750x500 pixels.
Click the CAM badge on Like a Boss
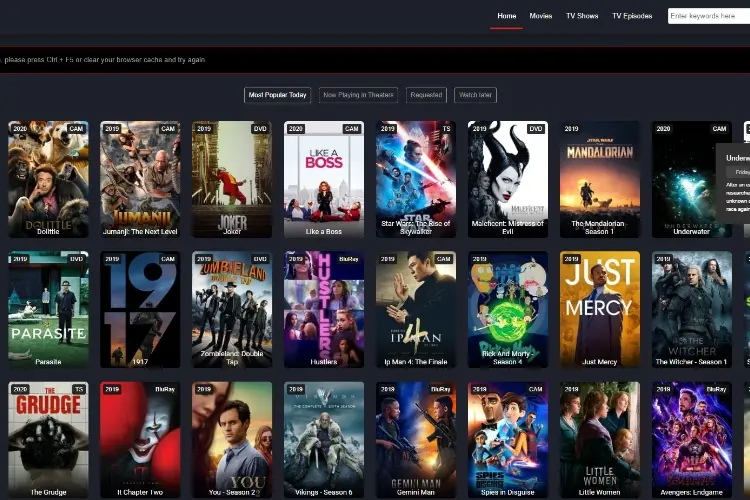[x=352, y=129]
